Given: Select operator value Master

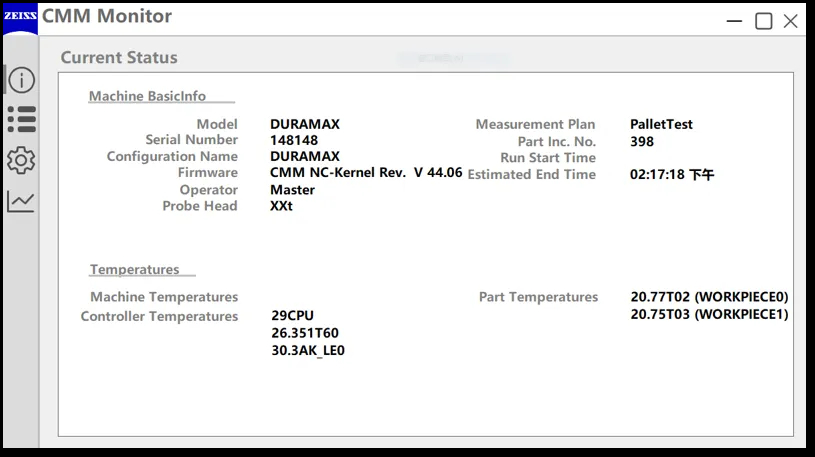Looking at the screenshot, I should click(x=292, y=190).
